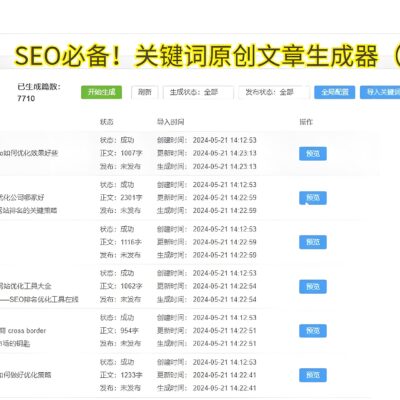This screenshot has width=400, height=400.
Task: Preview the article with 1116字
Action: [x=313, y=242]
